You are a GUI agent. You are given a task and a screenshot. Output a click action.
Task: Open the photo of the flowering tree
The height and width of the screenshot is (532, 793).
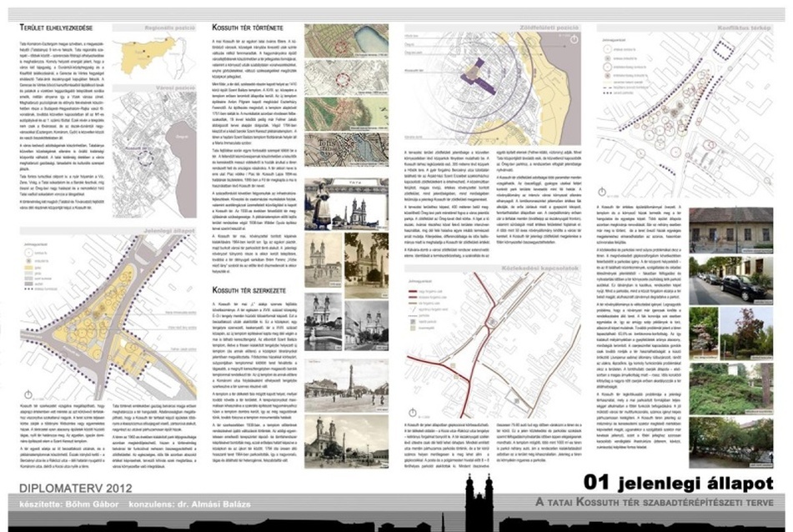(704, 334)
